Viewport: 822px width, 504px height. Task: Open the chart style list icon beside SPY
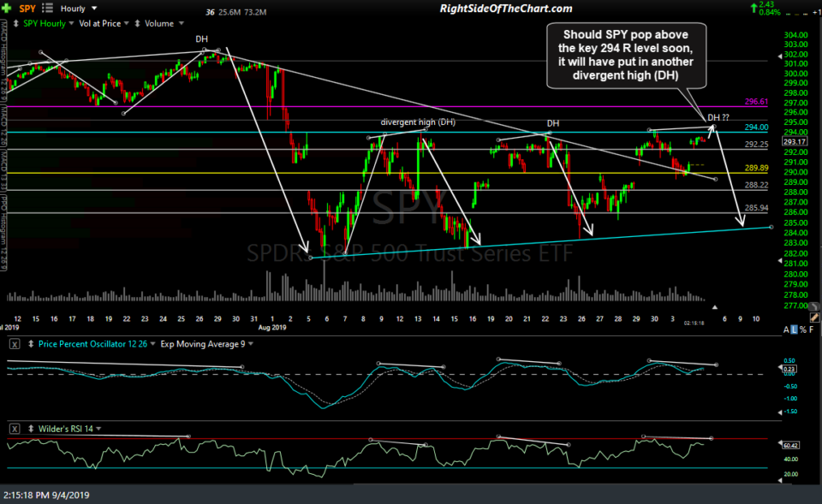47,8
